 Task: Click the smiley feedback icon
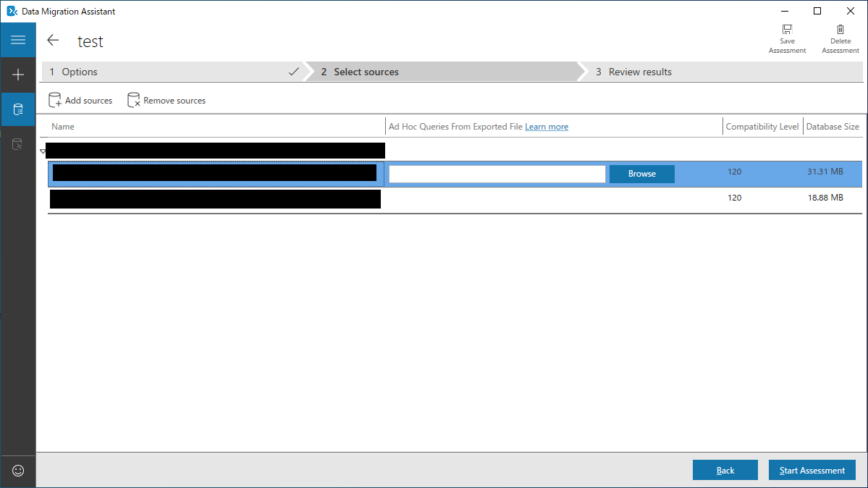(17, 471)
